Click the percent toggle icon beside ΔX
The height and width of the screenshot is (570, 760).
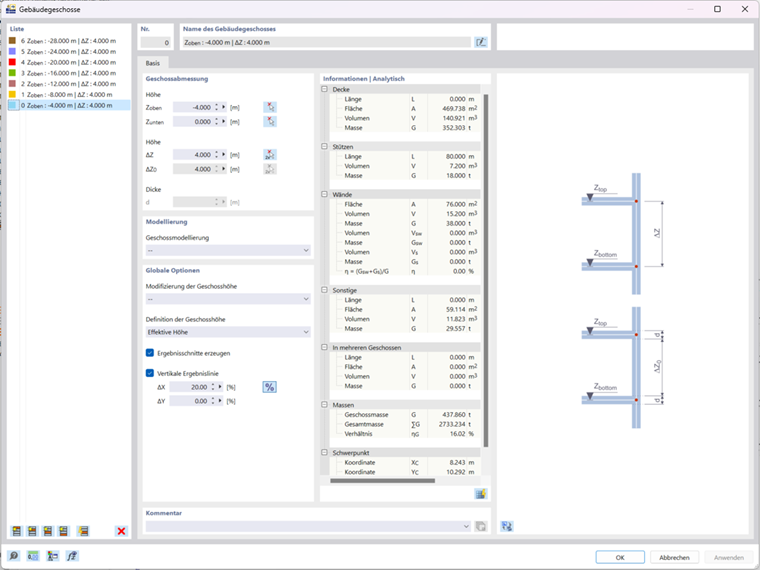(269, 387)
